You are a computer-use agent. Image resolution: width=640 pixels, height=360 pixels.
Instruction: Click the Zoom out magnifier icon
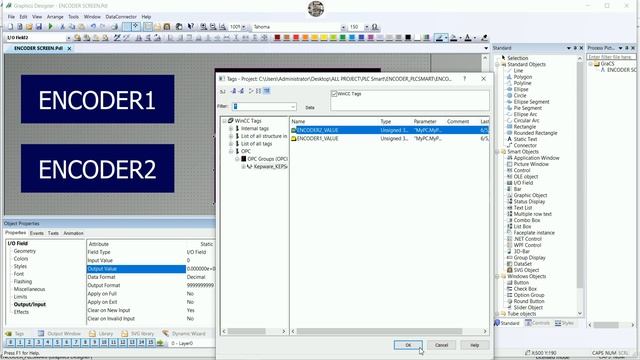[213, 27]
